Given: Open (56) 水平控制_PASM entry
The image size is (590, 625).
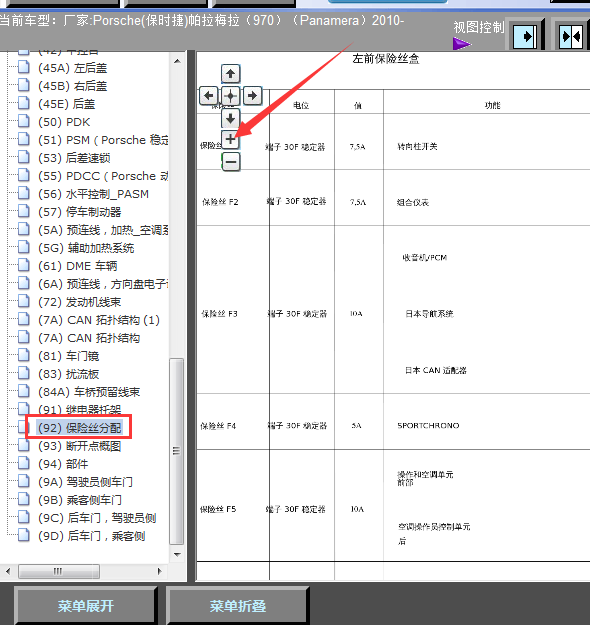Looking at the screenshot, I should (x=93, y=194).
